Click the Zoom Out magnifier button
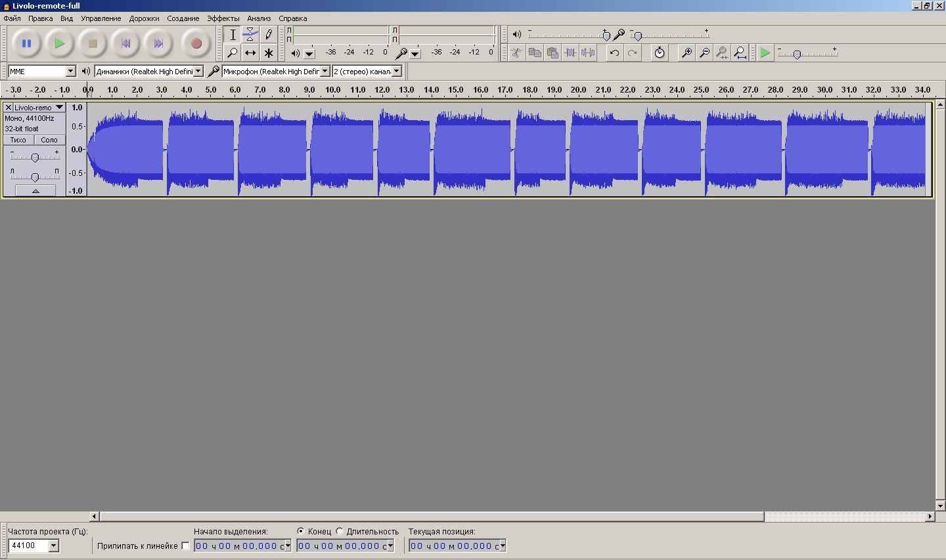This screenshot has width=946, height=560. click(704, 53)
